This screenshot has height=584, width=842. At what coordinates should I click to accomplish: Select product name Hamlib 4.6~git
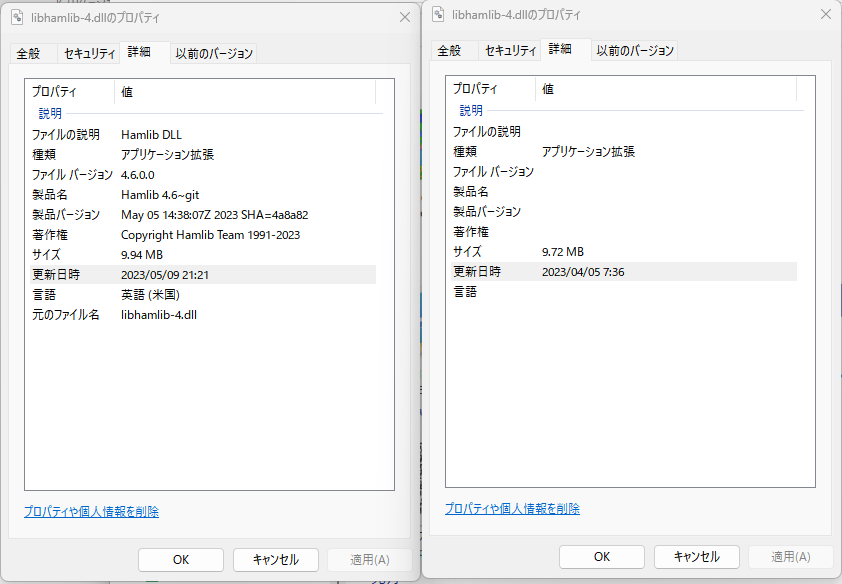160,195
